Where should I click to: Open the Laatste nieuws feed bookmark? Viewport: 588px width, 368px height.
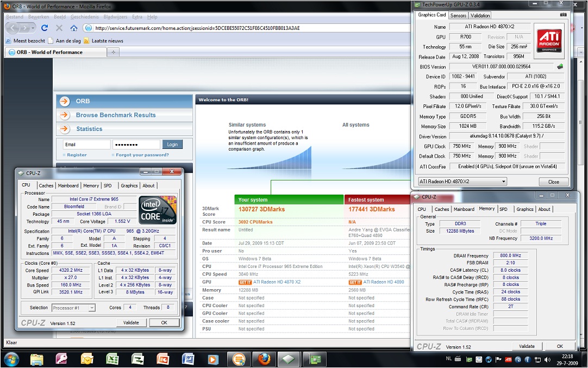click(x=103, y=41)
